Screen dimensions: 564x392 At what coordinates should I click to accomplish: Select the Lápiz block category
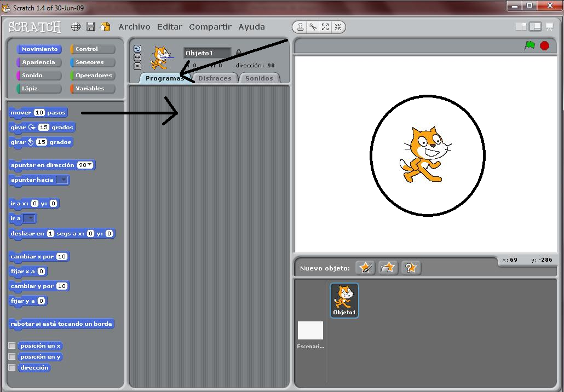[x=39, y=88]
